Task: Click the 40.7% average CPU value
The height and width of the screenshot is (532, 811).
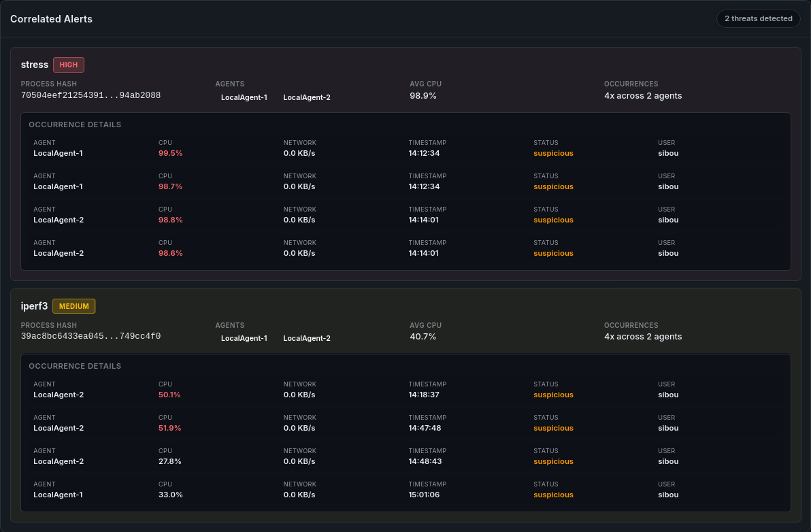Action: click(x=423, y=337)
